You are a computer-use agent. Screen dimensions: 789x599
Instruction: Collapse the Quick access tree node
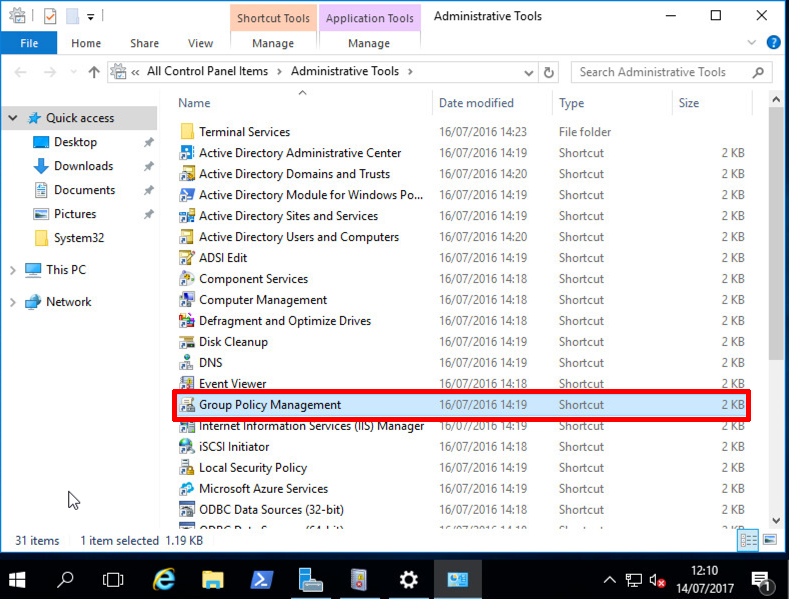click(x=13, y=118)
